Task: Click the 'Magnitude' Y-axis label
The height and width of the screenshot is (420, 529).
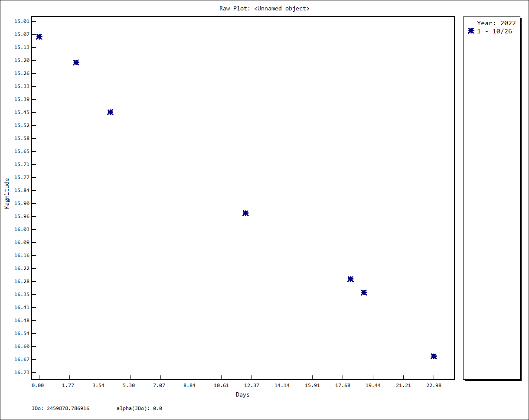Action: [7, 193]
